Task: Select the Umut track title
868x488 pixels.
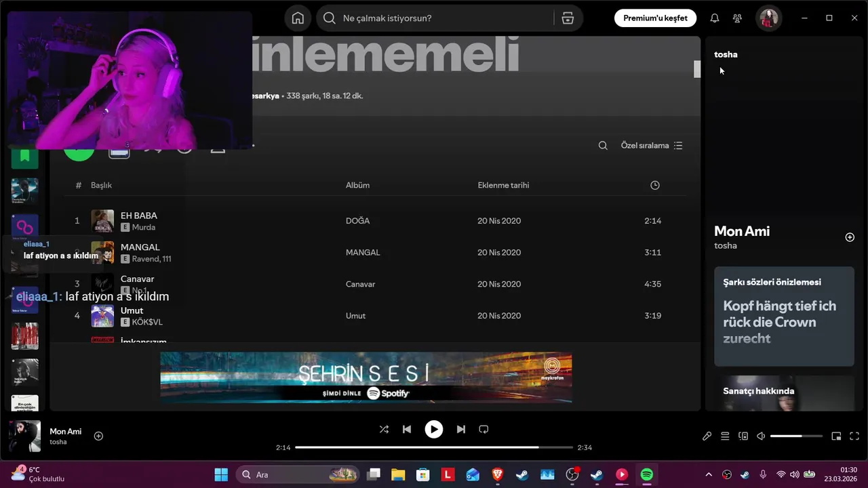Action: [x=132, y=310]
